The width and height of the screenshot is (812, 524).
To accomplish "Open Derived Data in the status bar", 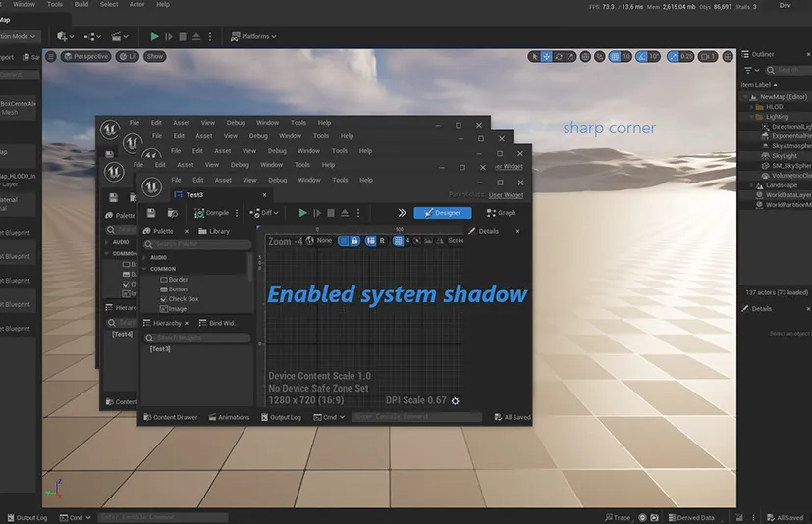I will 691,518.
